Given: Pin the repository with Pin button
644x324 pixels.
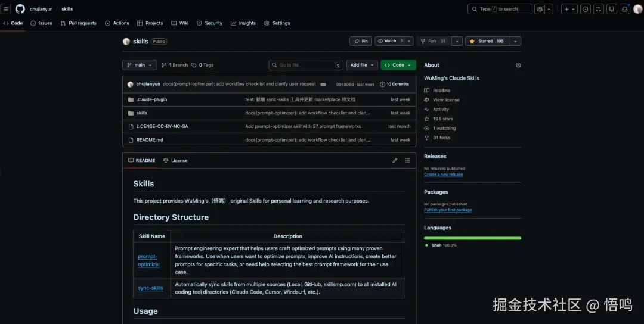Looking at the screenshot, I should tap(361, 41).
